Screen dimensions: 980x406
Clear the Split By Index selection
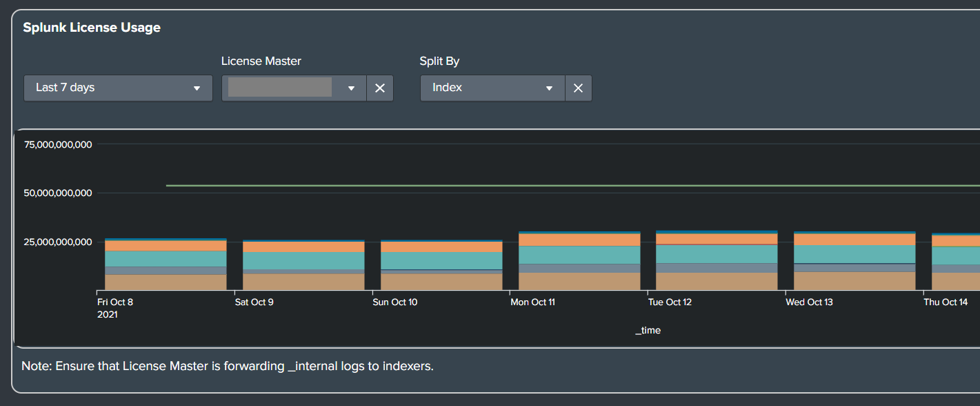[578, 88]
